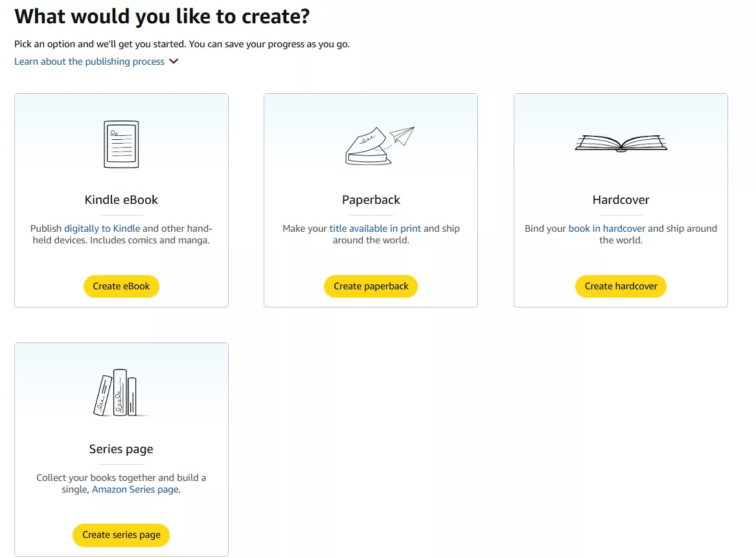
Task: Click the "Hardcover" card title
Action: 620,199
